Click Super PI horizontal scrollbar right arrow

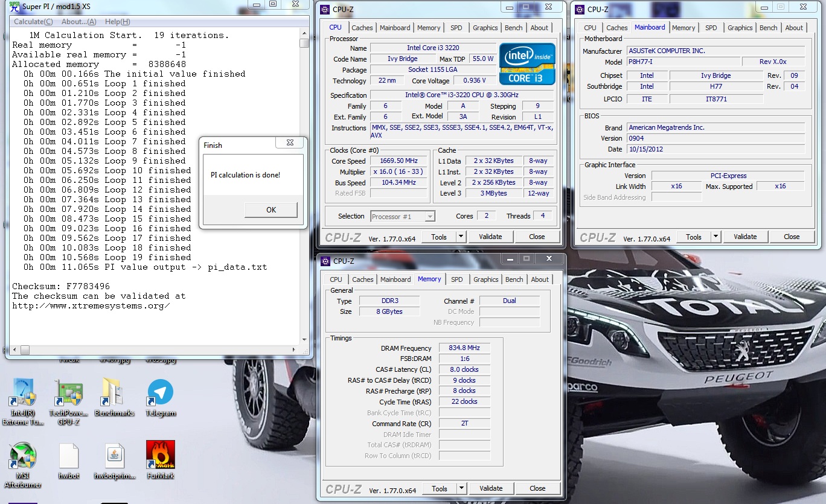[295, 349]
